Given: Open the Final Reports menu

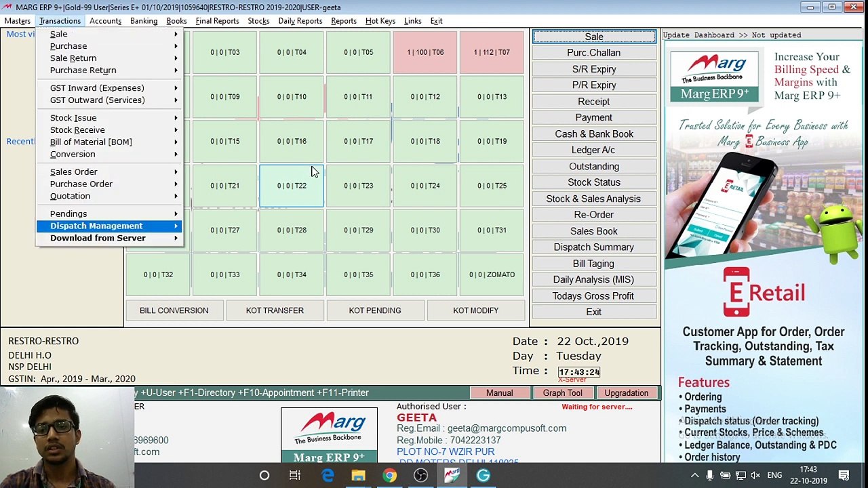Looking at the screenshot, I should pos(217,21).
